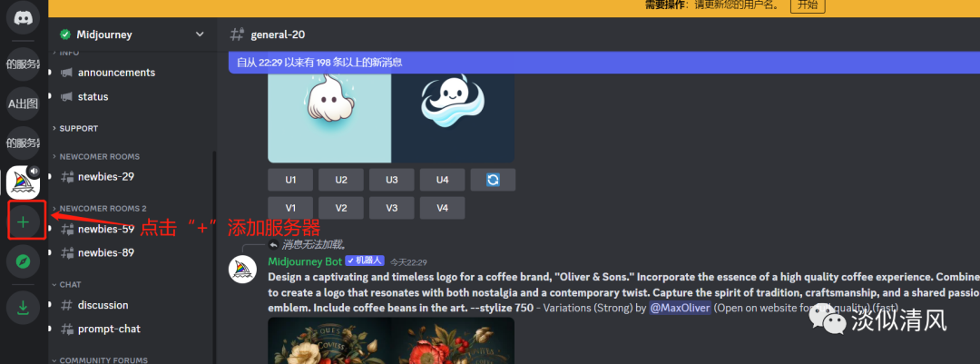Click Midjourney Bot avatar

(242, 270)
